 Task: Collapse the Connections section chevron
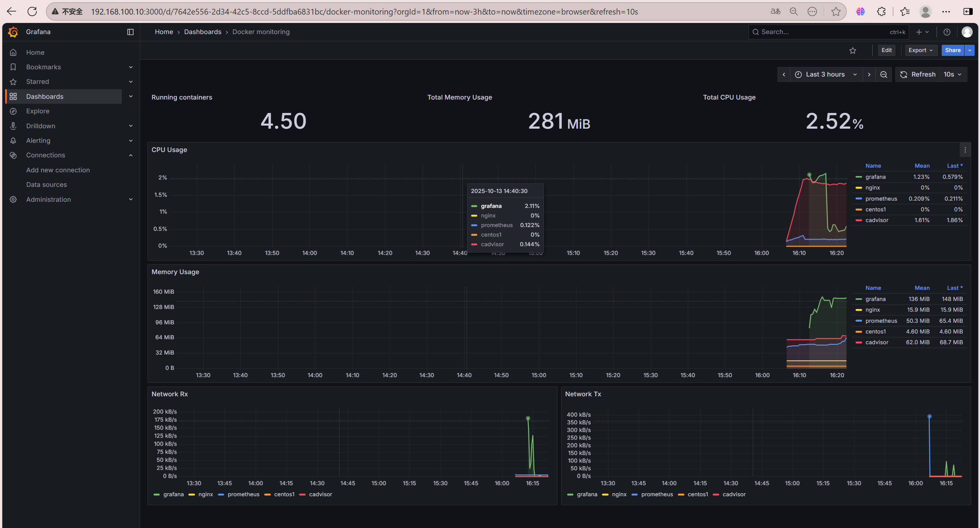131,155
